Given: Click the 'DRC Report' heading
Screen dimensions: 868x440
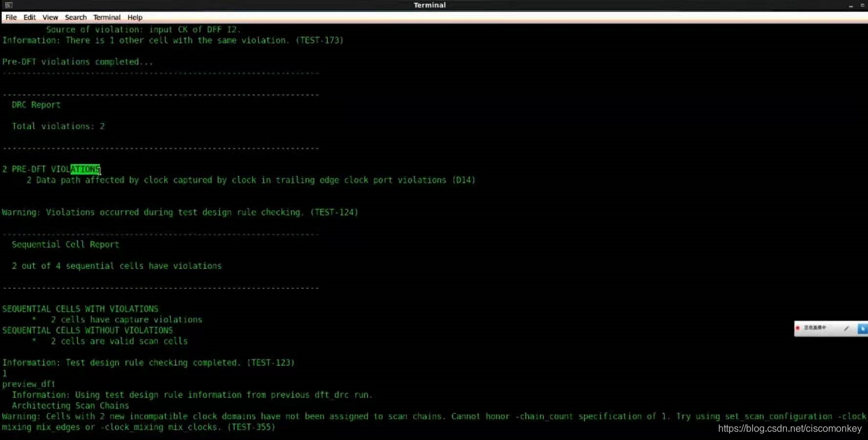Looking at the screenshot, I should click(36, 105).
